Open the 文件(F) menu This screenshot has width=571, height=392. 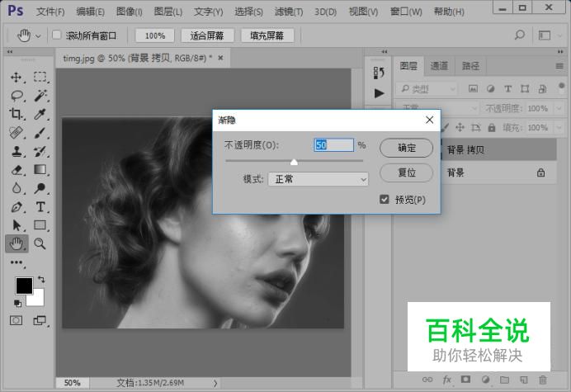pos(50,12)
